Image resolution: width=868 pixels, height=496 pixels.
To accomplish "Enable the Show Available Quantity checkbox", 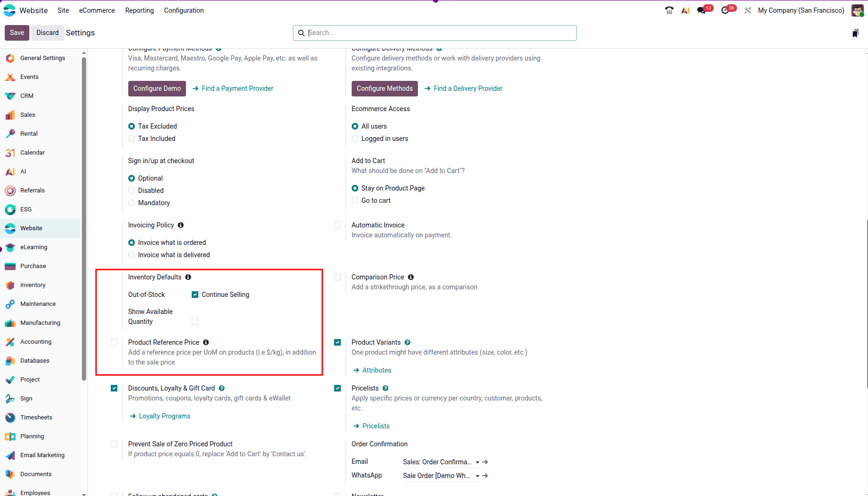I will (x=195, y=322).
